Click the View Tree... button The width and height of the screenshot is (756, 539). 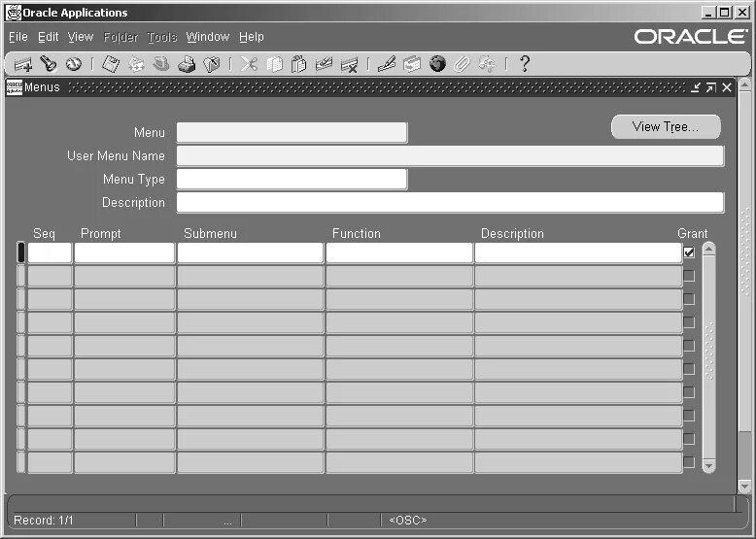(666, 126)
